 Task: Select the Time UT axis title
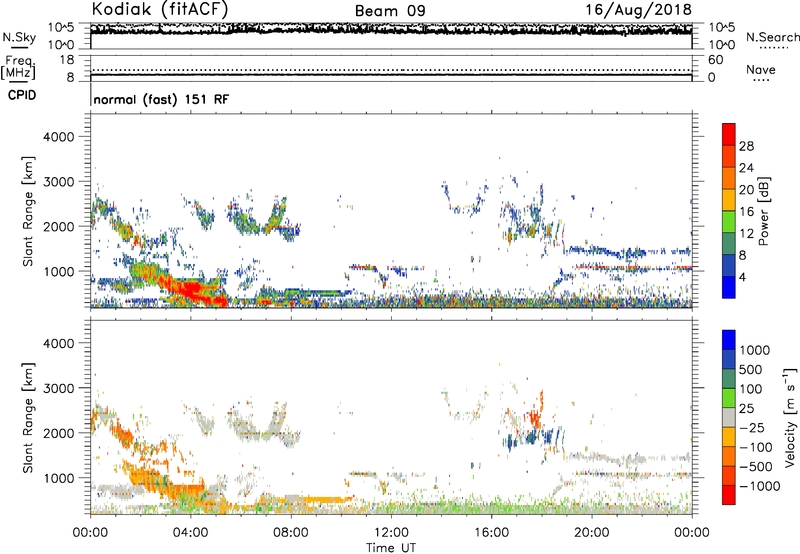(x=391, y=548)
